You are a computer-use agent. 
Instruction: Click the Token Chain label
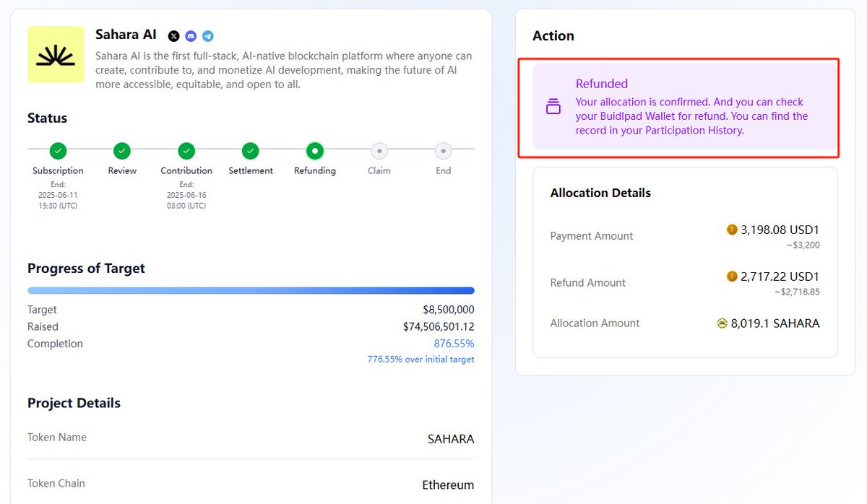tap(56, 483)
